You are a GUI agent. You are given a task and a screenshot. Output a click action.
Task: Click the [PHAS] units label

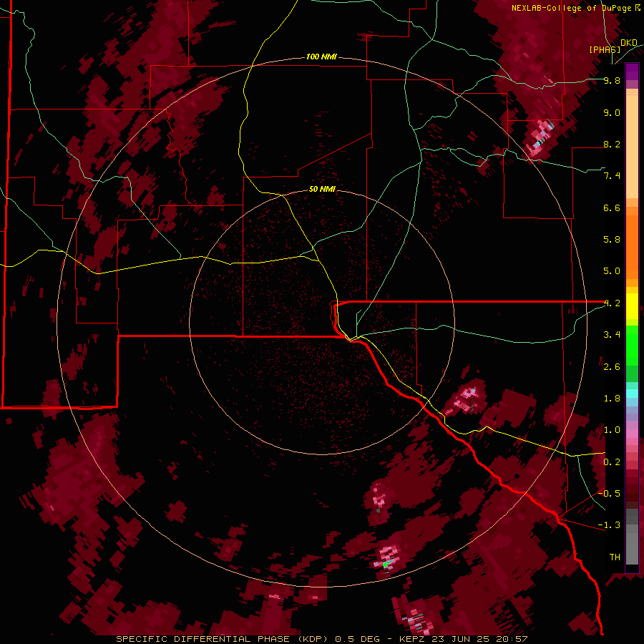pyautogui.click(x=605, y=50)
